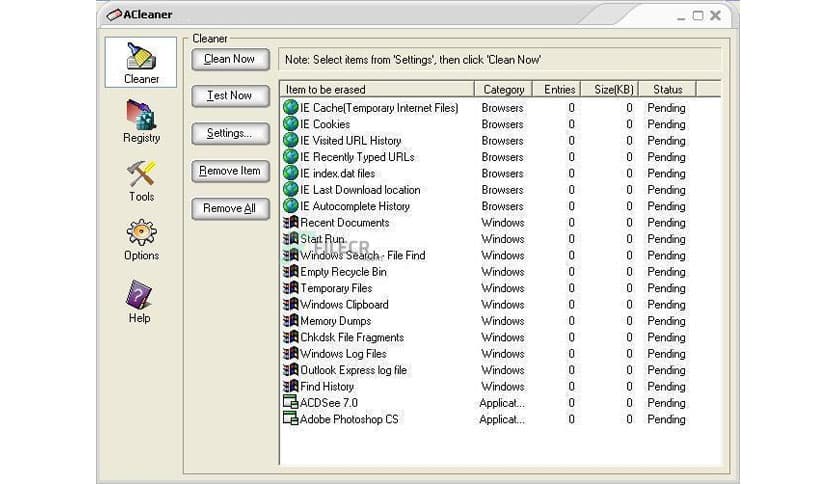Open the Options gear icon
Screen dimensions: 836x484
[141, 232]
